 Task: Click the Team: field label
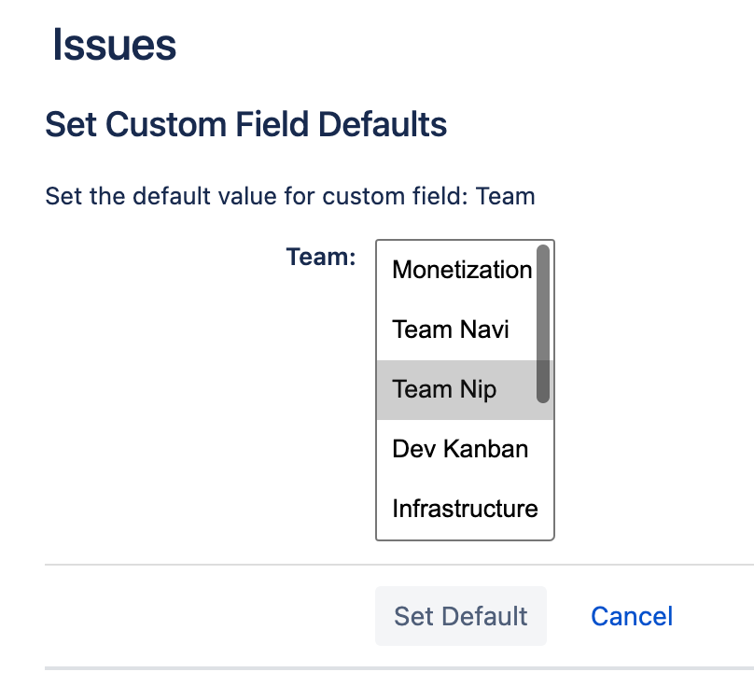pos(321,257)
